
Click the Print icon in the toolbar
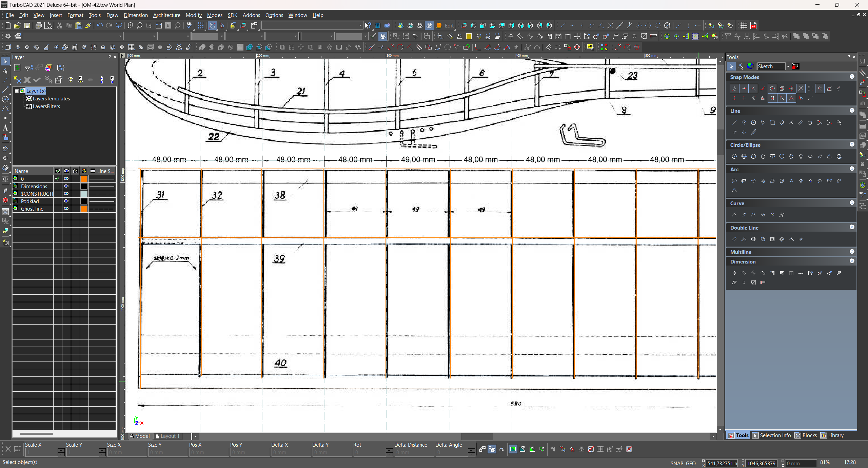(x=39, y=25)
